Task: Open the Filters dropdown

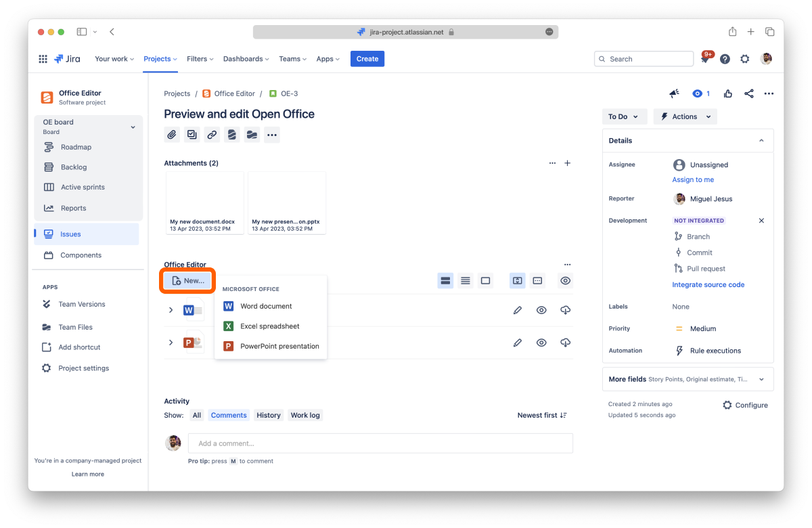Action: 200,59
